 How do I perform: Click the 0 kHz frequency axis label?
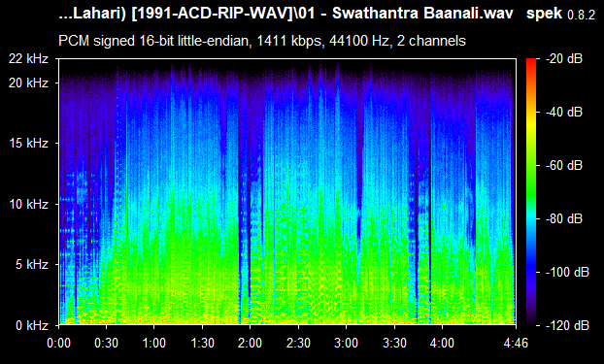(32, 325)
